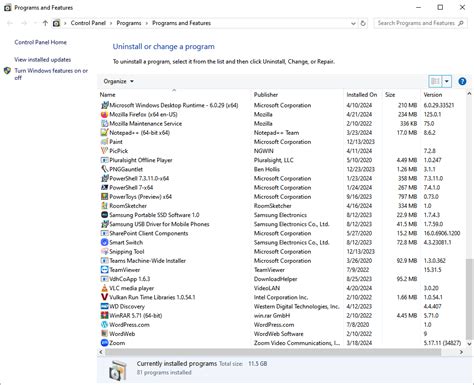Sort by the Installed On column header

[x=362, y=95]
